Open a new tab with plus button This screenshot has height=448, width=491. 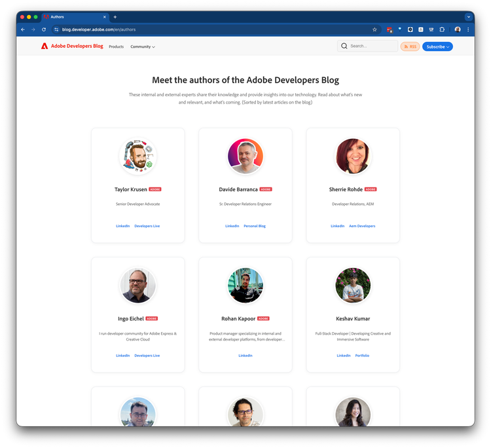(x=115, y=17)
